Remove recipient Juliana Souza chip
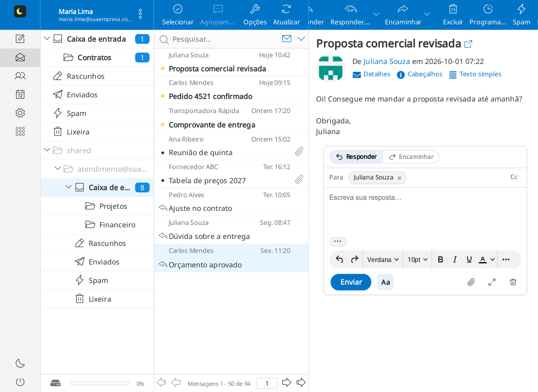This screenshot has width=538, height=392. click(x=399, y=178)
